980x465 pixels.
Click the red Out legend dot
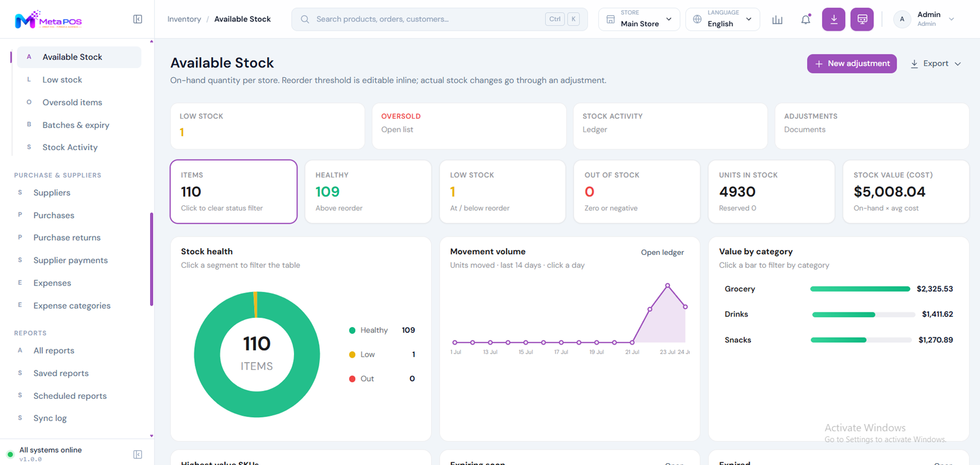pos(352,379)
